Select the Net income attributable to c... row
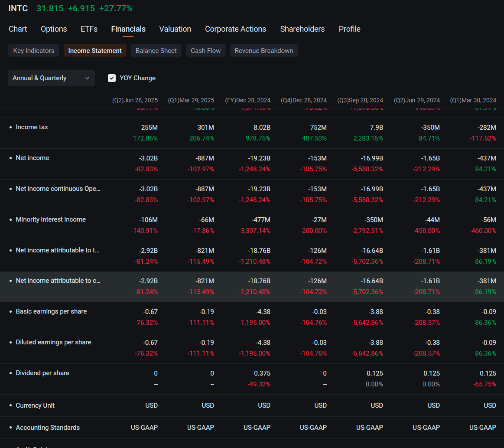 click(252, 287)
